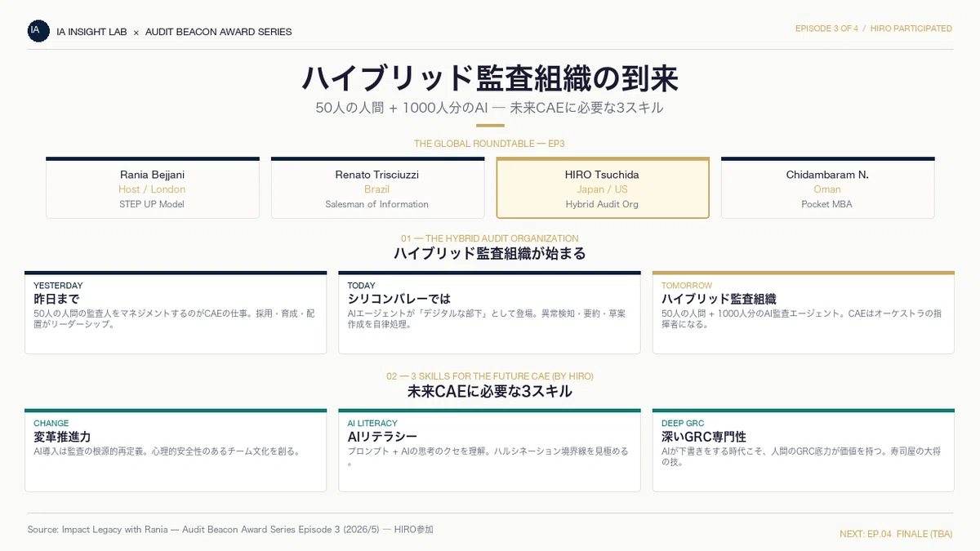Viewport: 980px width, 551px height.
Task: Click the "AIリテラシー" card heading
Action: point(382,437)
